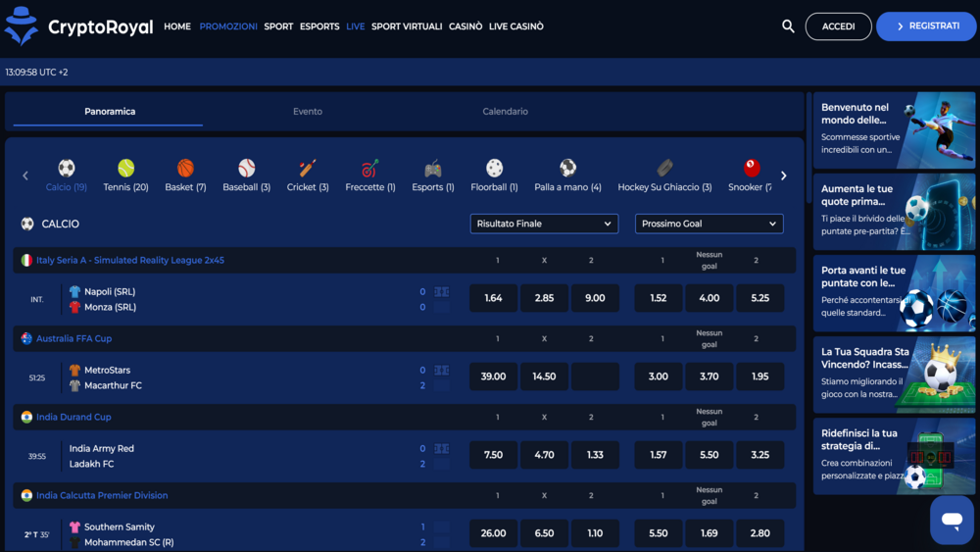
Task: Open Southern Samity team name
Action: click(120, 527)
